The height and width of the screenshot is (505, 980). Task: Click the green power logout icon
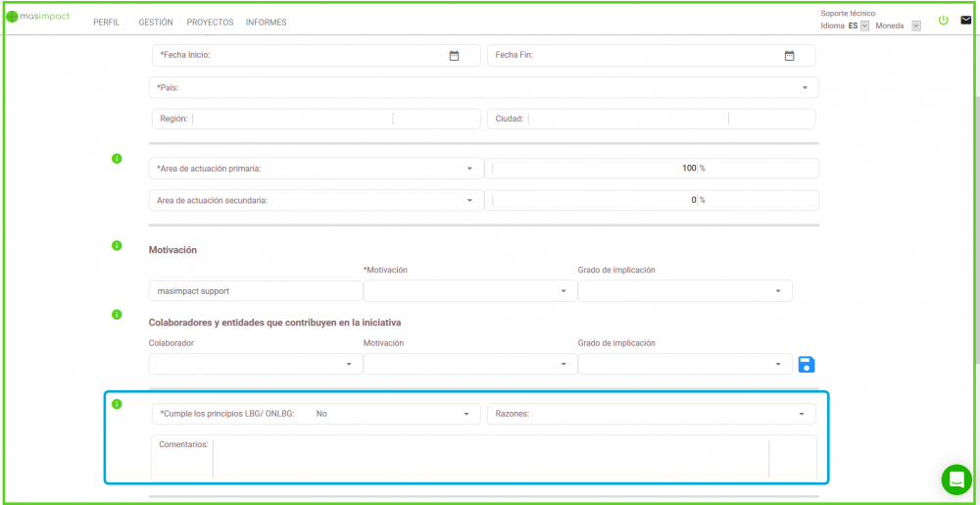[944, 20]
